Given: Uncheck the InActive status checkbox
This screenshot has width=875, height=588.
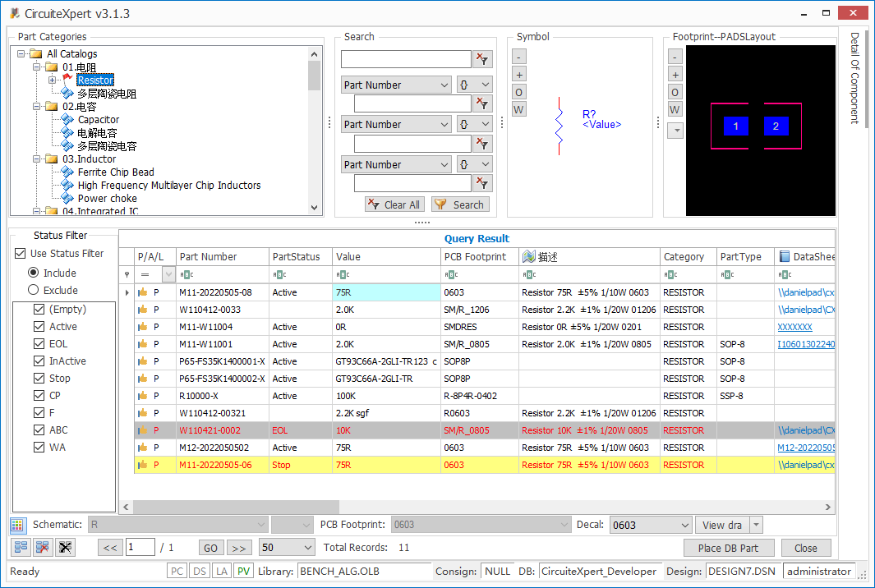Looking at the screenshot, I should [39, 361].
